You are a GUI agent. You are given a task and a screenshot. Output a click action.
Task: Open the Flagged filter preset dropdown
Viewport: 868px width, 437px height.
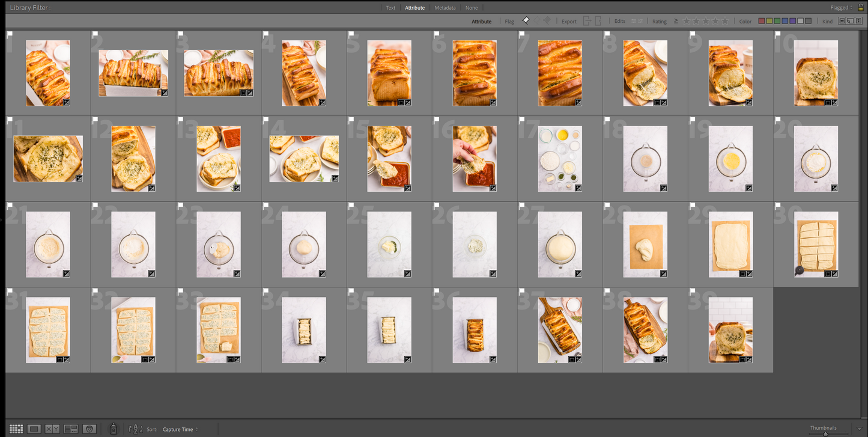click(x=841, y=8)
